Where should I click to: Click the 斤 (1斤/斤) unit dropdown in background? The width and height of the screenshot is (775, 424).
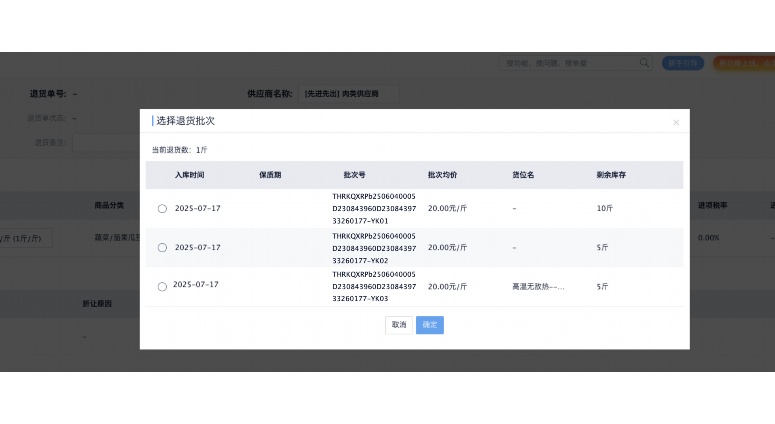click(26, 238)
